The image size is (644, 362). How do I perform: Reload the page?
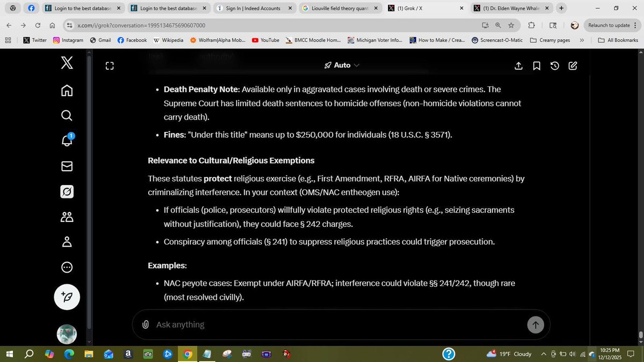tap(38, 25)
